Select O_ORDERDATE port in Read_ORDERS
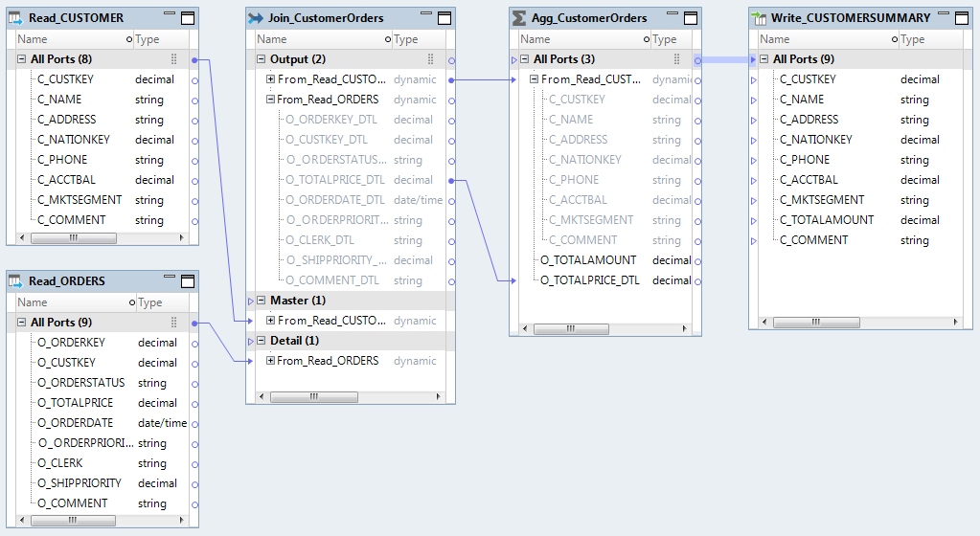980x536 pixels. click(75, 423)
